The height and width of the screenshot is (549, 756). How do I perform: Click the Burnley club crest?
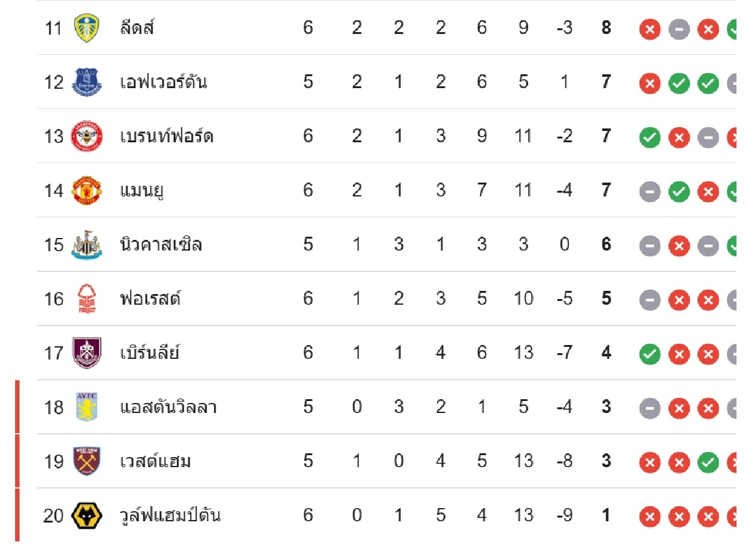pos(86,353)
